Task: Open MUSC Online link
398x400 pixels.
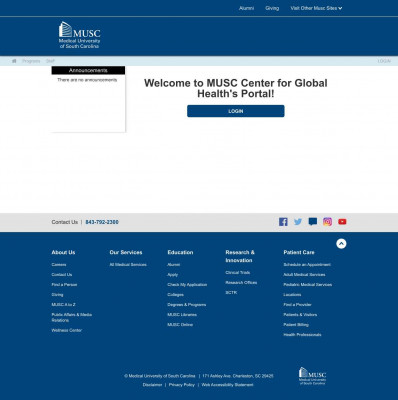Action: click(x=180, y=325)
